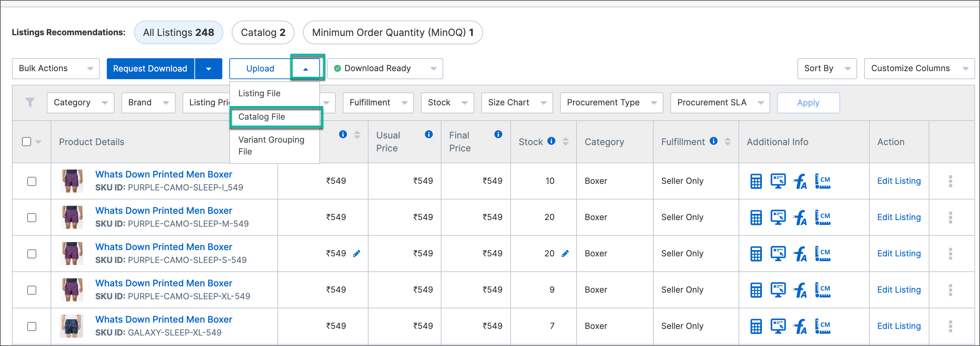Check the PURPLE-CAMO-SLEEP-I_549 row checkbox
Viewport: 980px width, 346px height.
click(32, 181)
